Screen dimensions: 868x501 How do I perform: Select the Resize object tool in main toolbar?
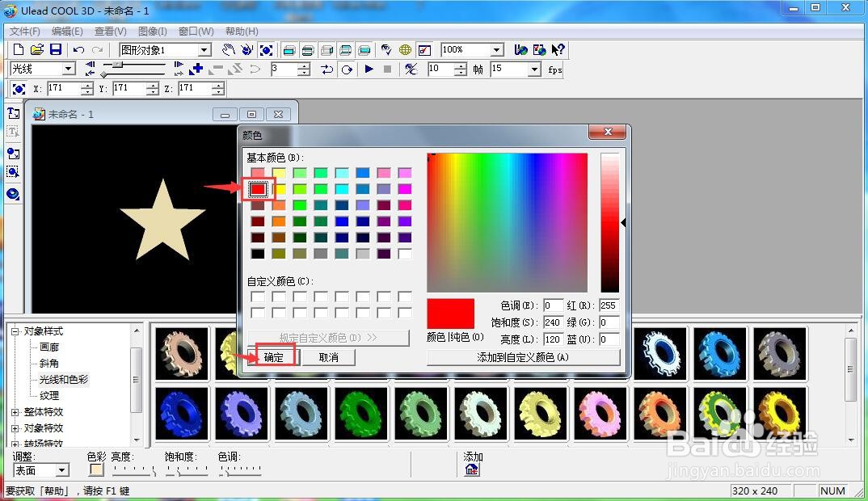266,50
